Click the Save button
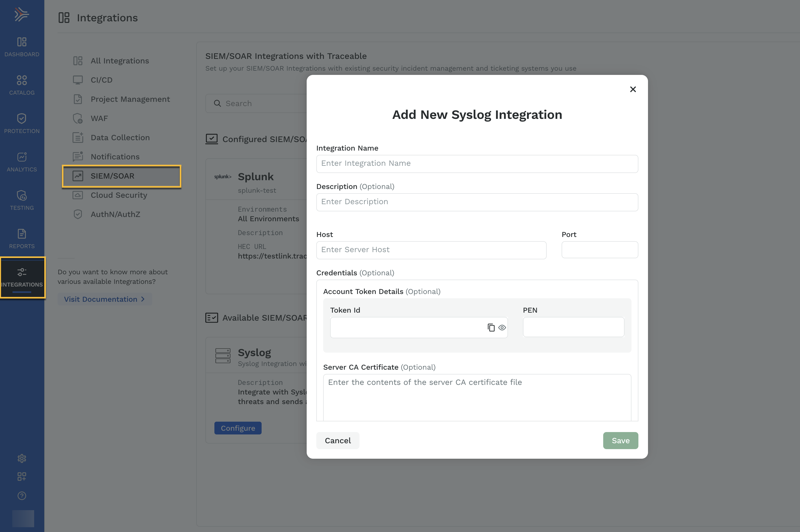800x532 pixels. pos(621,440)
